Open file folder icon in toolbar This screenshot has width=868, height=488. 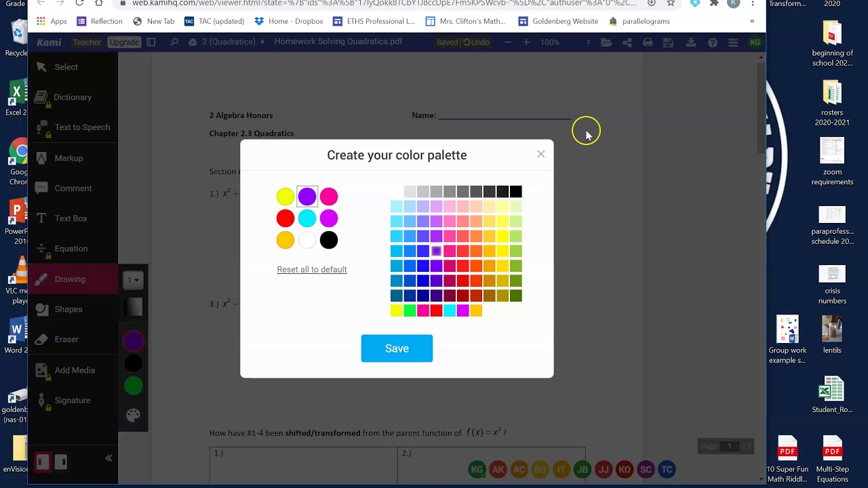pyautogui.click(x=606, y=42)
